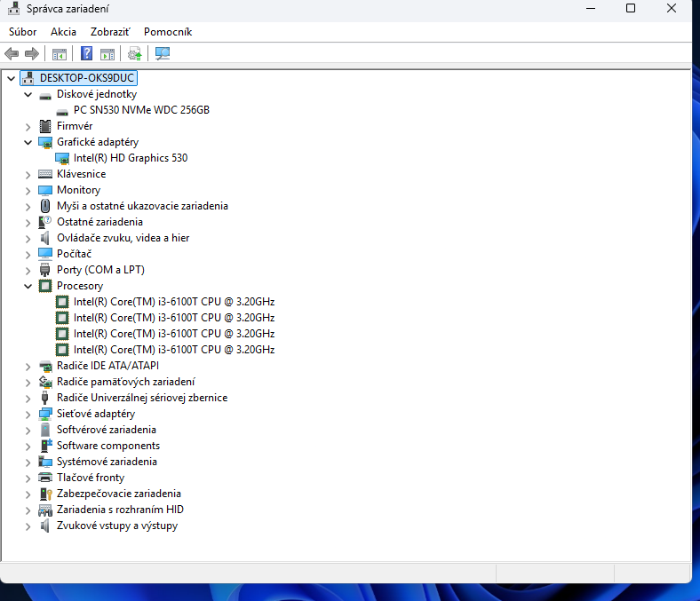Click the scan for hardware changes icon
The width and height of the screenshot is (700, 601).
pyautogui.click(x=163, y=53)
